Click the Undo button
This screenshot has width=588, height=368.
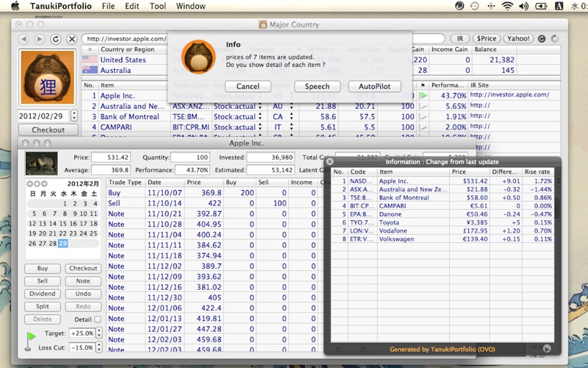[83, 294]
